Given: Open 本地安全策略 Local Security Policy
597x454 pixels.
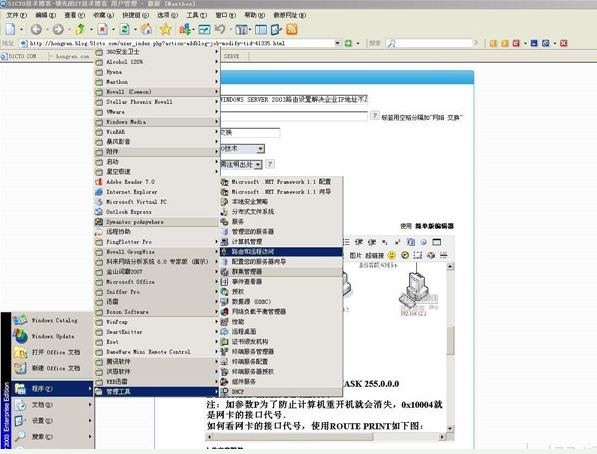Looking at the screenshot, I should 281,201.
